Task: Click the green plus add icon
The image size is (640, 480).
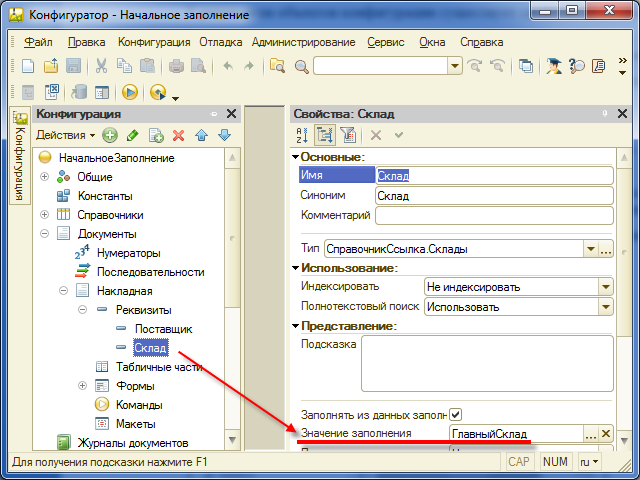Action: coord(110,135)
